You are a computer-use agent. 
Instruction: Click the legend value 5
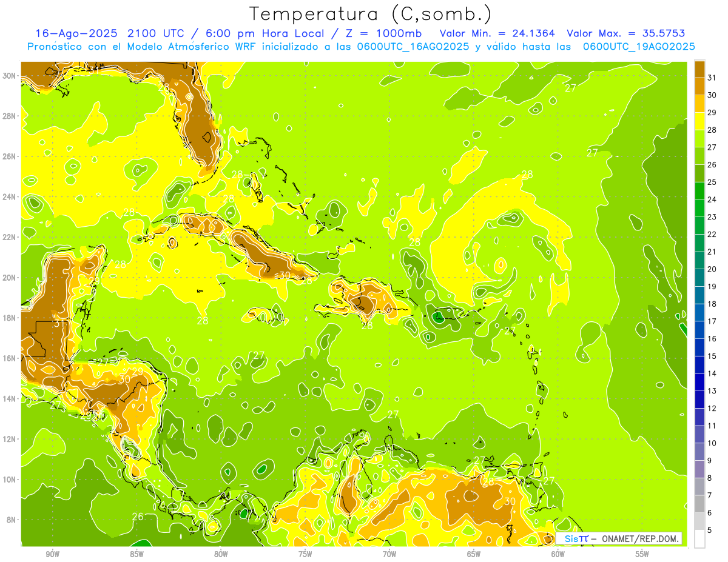coord(710,530)
